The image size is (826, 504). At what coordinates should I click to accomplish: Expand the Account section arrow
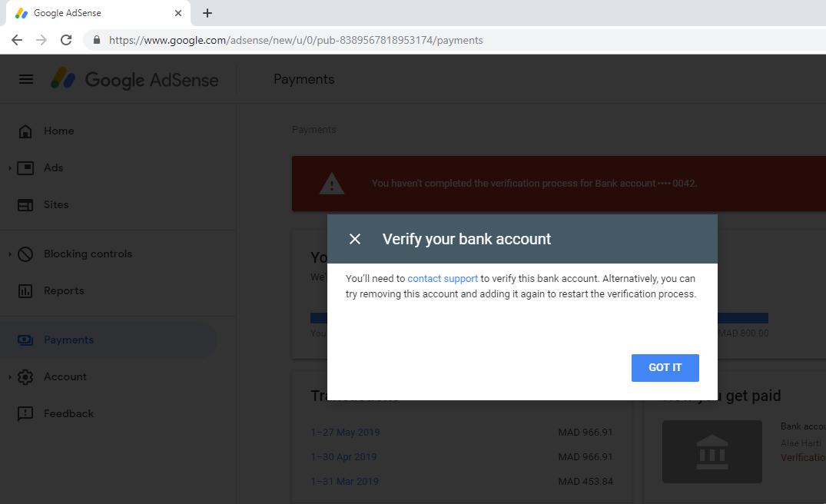pos(9,377)
